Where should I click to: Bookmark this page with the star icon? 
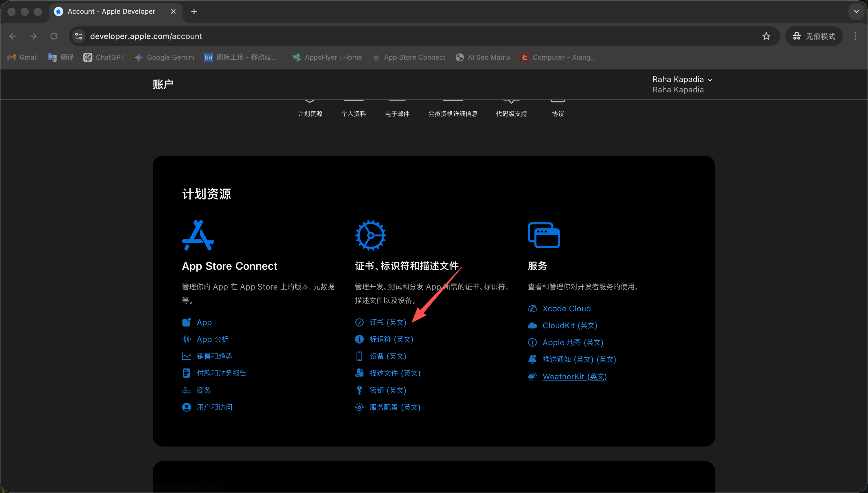766,36
